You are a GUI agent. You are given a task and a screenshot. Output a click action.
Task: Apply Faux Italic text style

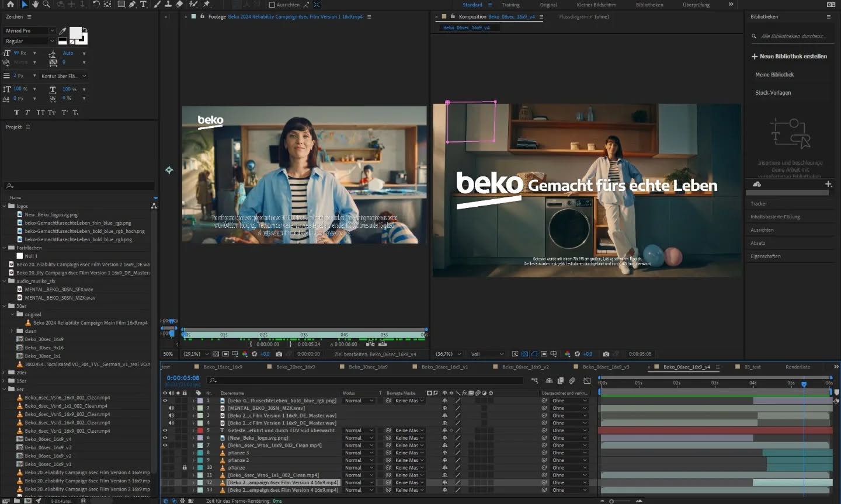click(27, 113)
